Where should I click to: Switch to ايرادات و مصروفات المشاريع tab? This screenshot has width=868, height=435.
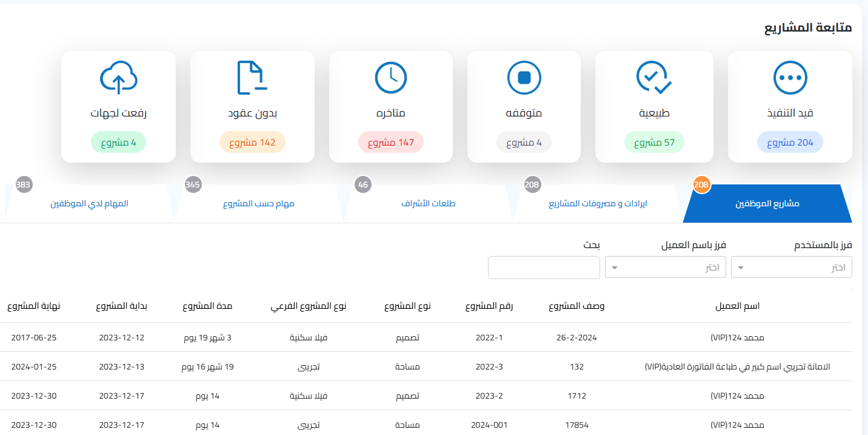(598, 204)
